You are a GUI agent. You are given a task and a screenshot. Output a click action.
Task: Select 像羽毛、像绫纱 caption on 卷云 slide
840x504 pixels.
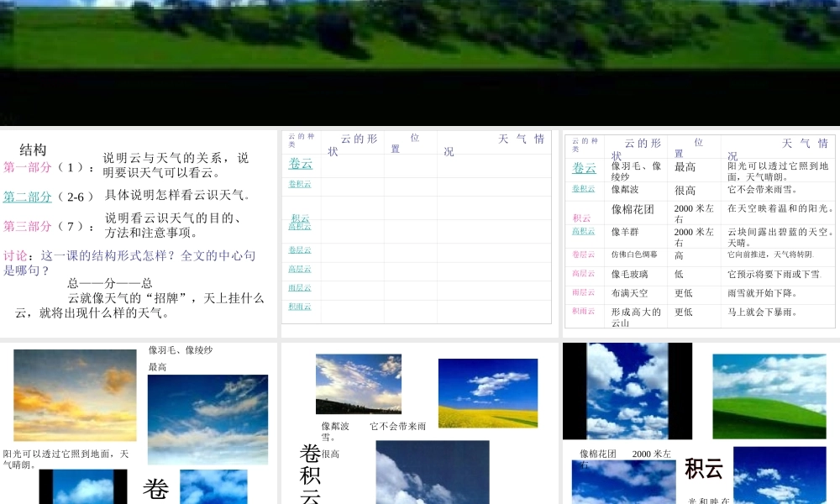pyautogui.click(x=181, y=350)
